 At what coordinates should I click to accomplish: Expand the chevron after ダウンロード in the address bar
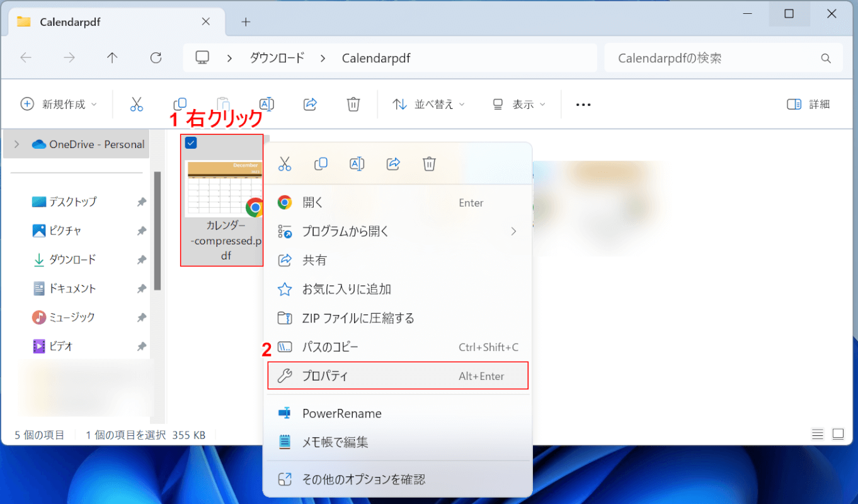323,58
